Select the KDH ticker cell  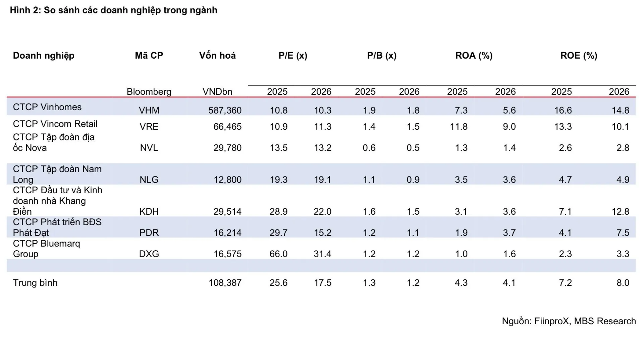[x=149, y=211]
